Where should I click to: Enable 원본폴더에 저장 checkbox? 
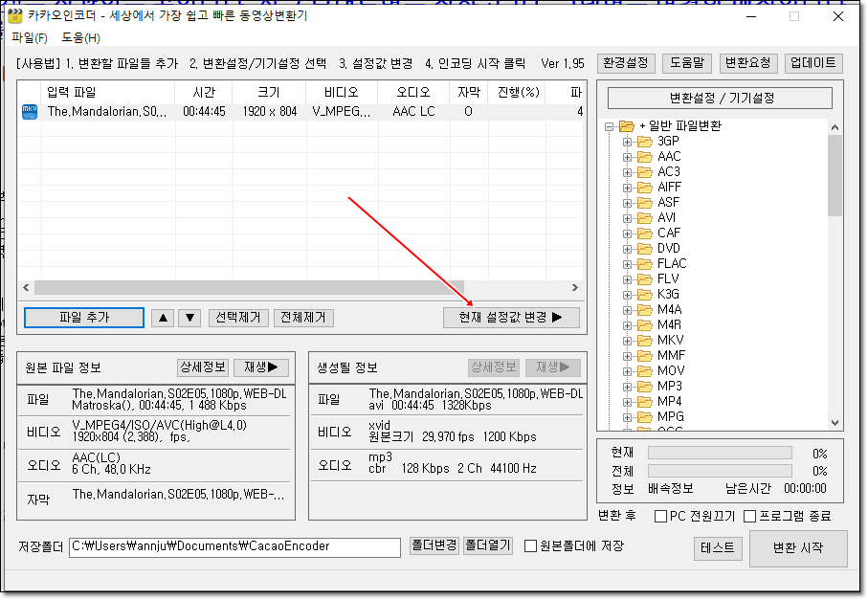530,546
